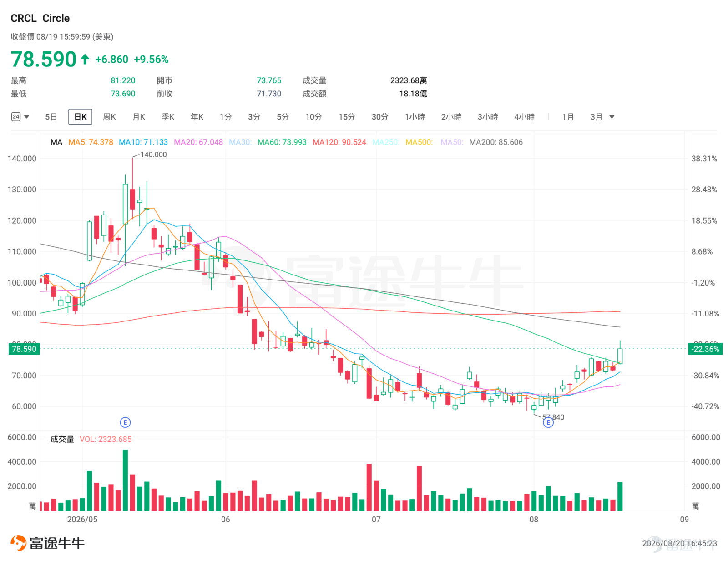This screenshot has width=728, height=561.
Task: Click the earnings E marker in May
Action: (x=125, y=422)
